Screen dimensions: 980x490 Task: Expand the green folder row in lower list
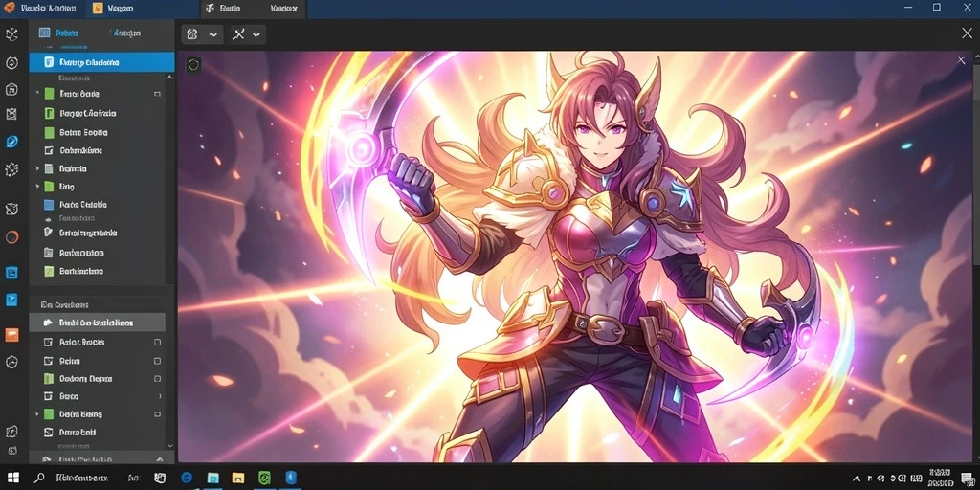click(x=37, y=413)
